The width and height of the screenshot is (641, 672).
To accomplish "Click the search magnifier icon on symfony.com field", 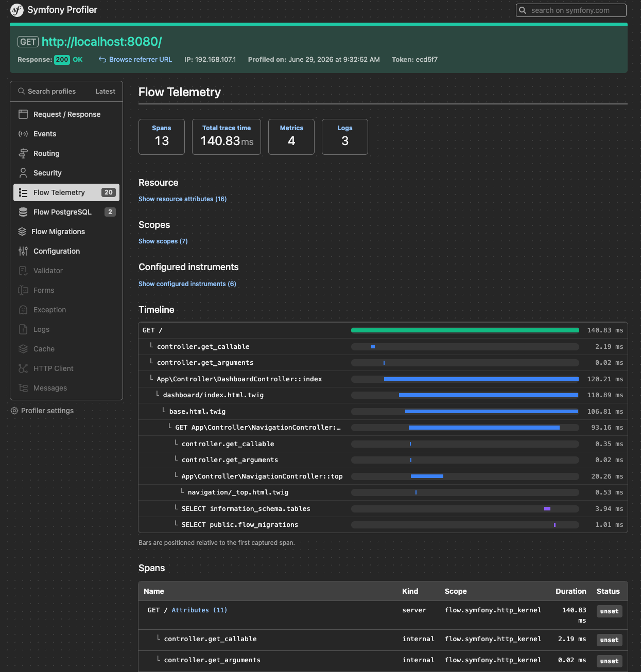I will pyautogui.click(x=523, y=10).
